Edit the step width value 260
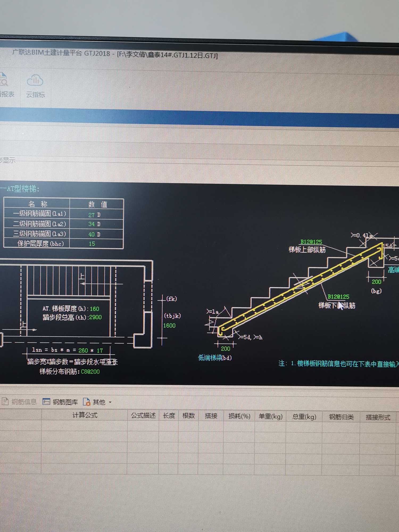399x532 pixels. [83, 350]
